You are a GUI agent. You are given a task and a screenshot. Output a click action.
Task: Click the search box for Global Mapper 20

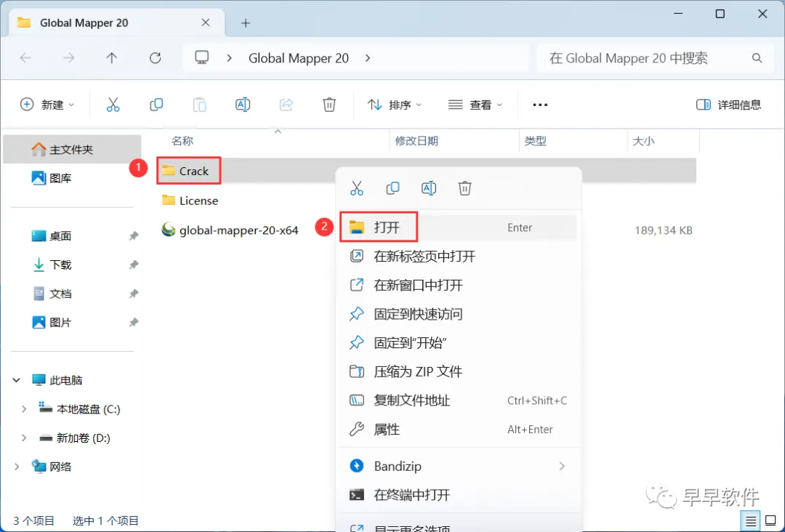tap(656, 58)
